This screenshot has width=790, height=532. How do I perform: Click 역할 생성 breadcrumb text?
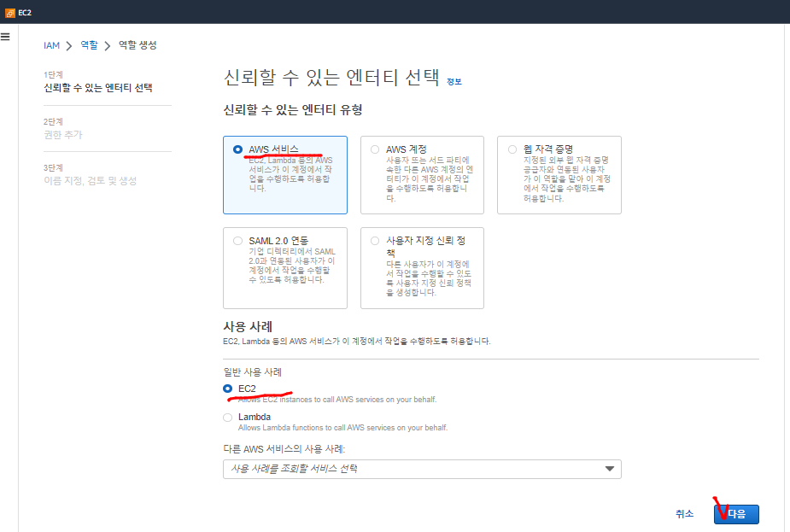tap(138, 45)
